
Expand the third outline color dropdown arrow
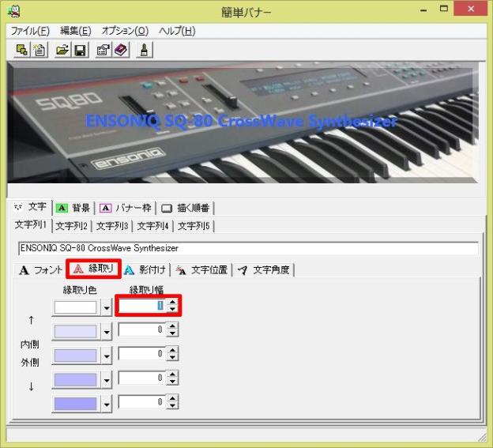(107, 356)
